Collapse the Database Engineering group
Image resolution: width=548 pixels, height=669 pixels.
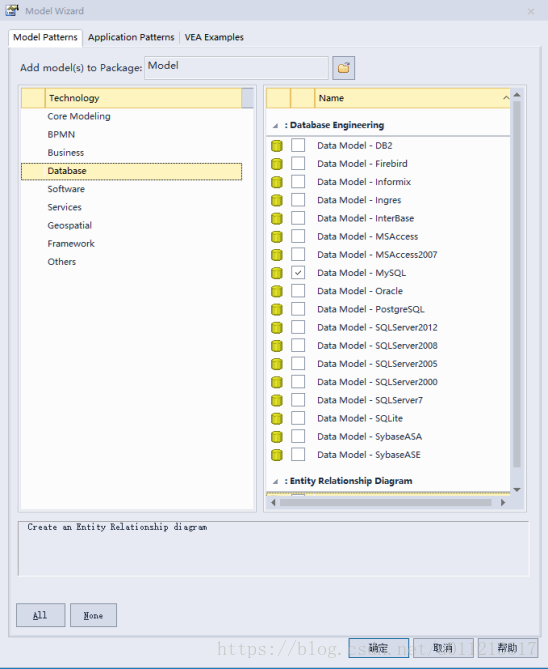[275, 125]
